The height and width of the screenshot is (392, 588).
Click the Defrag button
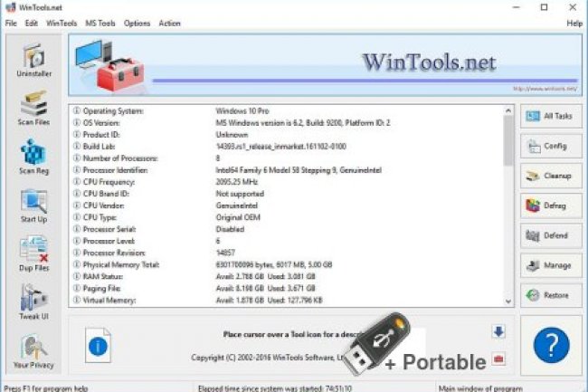550,206
